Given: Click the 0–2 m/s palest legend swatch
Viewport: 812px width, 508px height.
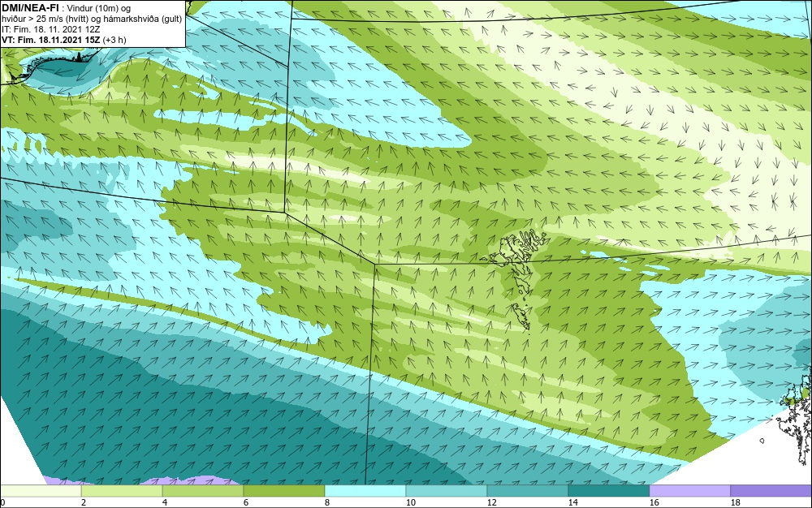Looking at the screenshot, I should coord(41,490).
